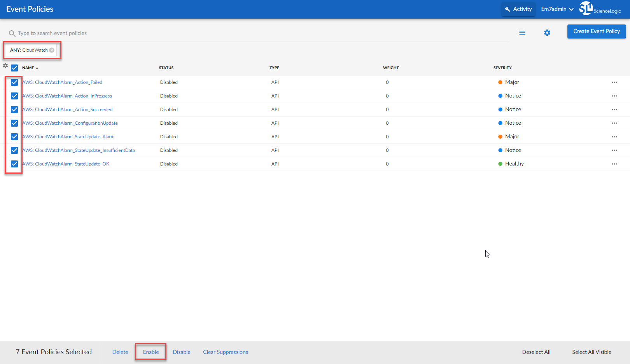Screen dimensions: 630x364
Task: Remove the ANY: CloudWatch filter chip
Action: (52, 50)
